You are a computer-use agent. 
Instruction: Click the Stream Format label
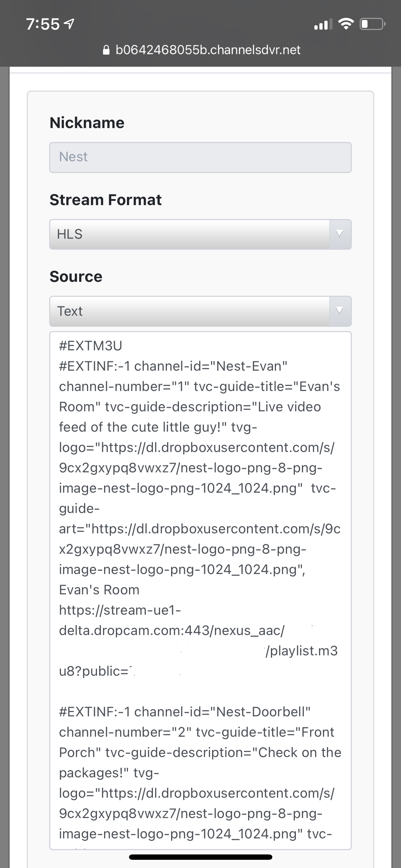106,200
